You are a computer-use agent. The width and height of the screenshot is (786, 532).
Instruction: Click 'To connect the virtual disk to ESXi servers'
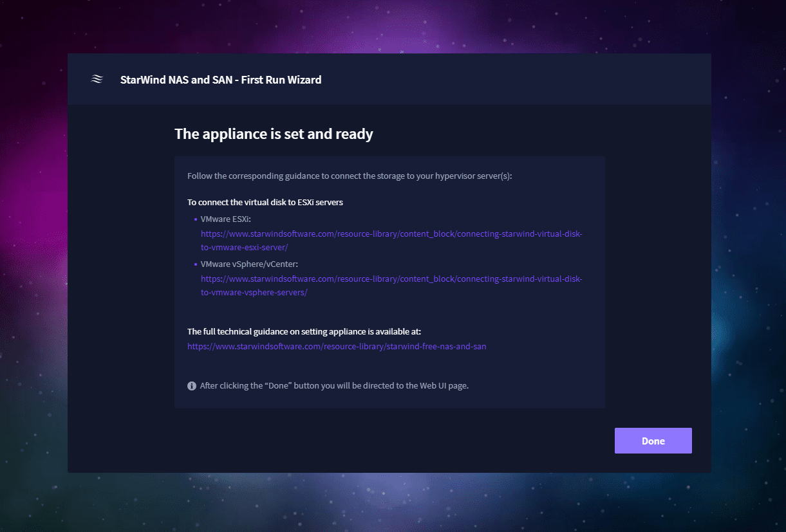click(265, 202)
